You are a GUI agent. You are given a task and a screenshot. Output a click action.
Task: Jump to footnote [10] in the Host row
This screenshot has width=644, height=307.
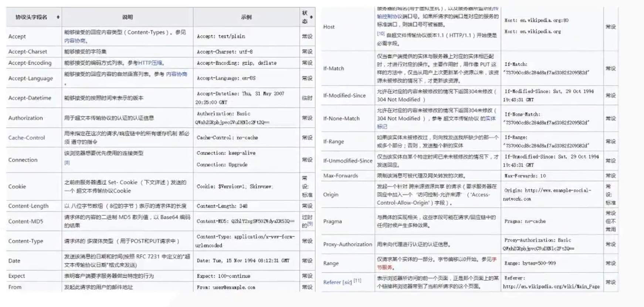point(381,34)
